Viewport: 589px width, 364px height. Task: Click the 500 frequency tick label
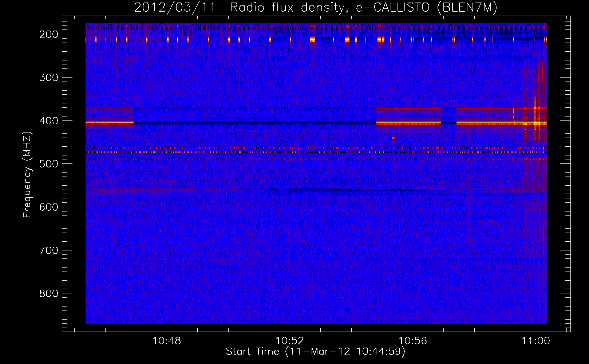49,164
